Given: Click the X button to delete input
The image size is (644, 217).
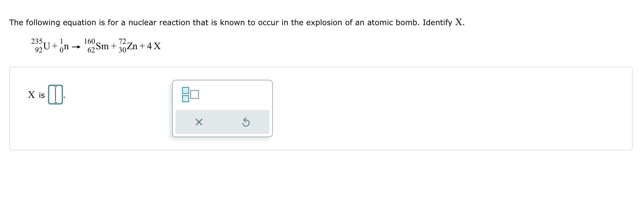Looking at the screenshot, I should tap(198, 123).
